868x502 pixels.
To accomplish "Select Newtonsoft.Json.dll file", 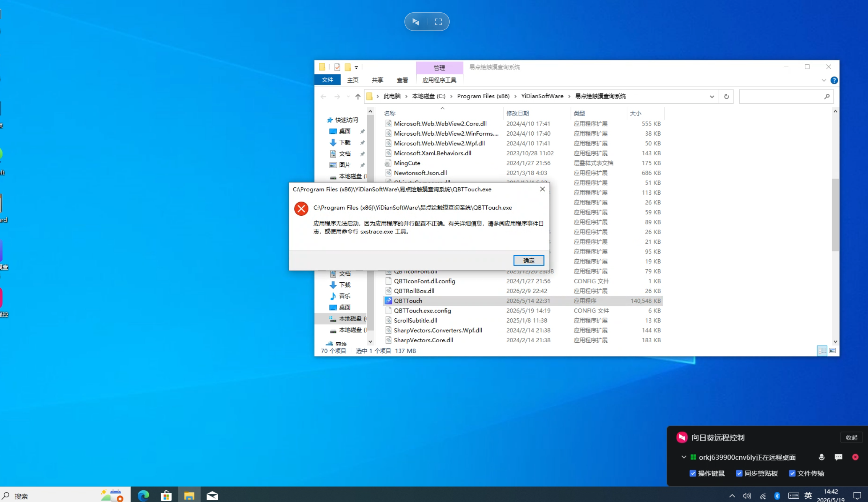I will (523, 173).
